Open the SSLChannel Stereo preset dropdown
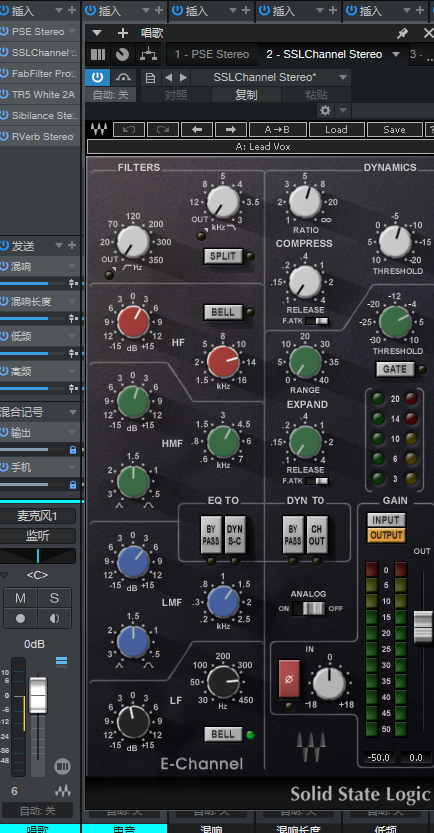Screen dimensions: 434x833 click(x=344, y=78)
